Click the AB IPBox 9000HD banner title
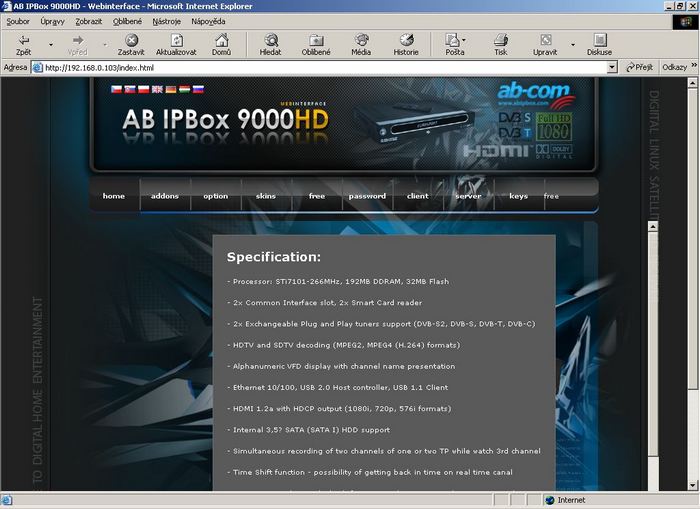This screenshot has height=509, width=700. pyautogui.click(x=225, y=120)
